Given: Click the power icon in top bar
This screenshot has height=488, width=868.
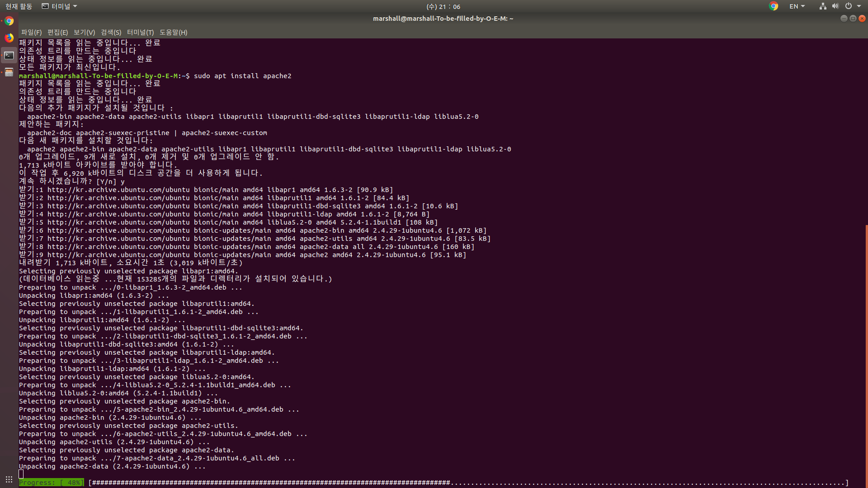Looking at the screenshot, I should point(849,6).
